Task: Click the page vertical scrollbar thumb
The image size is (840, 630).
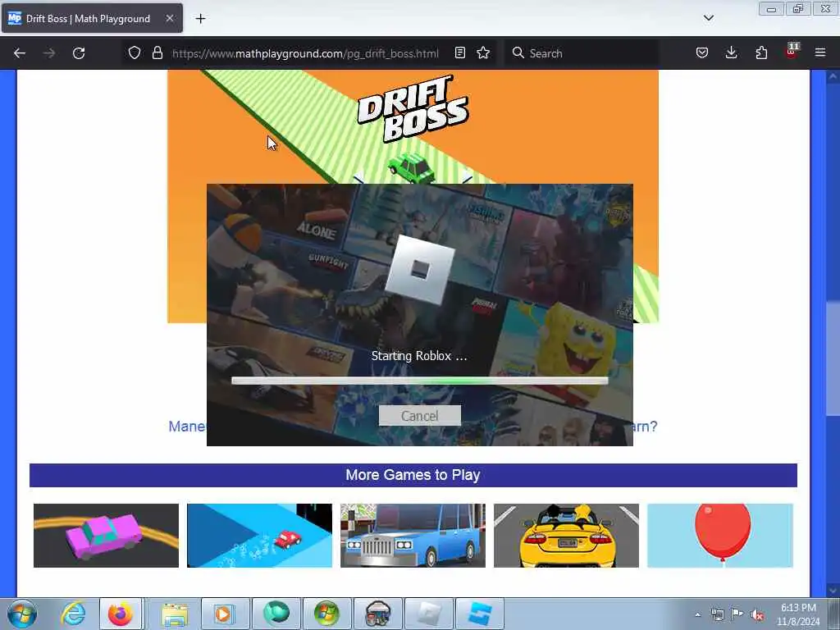Action: (x=833, y=359)
